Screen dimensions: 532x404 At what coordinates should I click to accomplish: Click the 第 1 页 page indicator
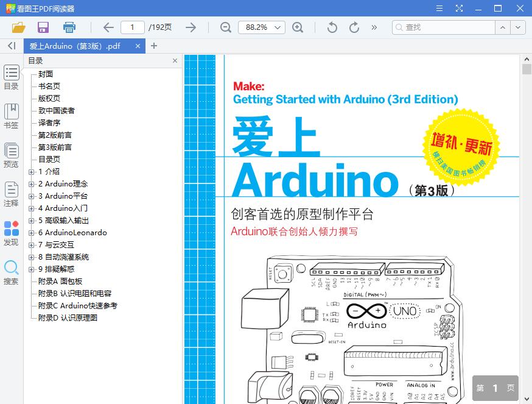[495, 388]
